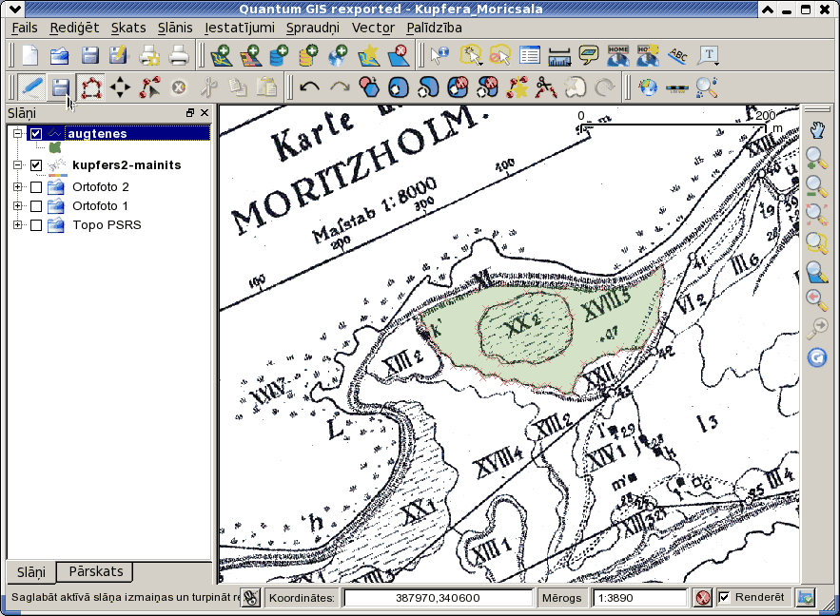840x616 pixels.
Task: Click the GPS/search magnifier plugin icon
Action: (x=707, y=87)
